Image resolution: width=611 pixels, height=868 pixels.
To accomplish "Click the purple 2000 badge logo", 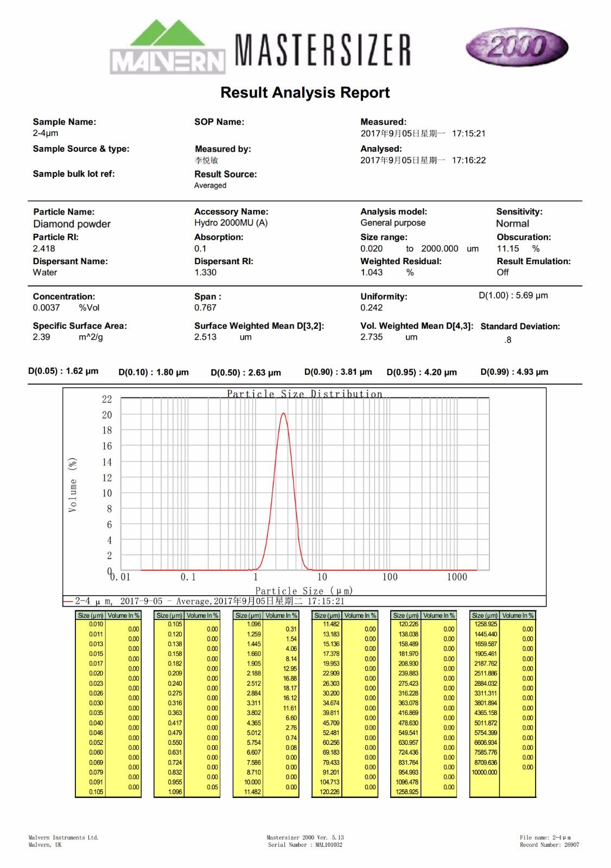I will click(517, 48).
